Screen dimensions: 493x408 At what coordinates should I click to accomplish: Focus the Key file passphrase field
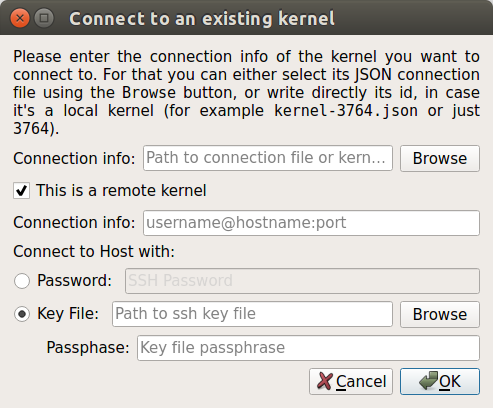tap(308, 348)
